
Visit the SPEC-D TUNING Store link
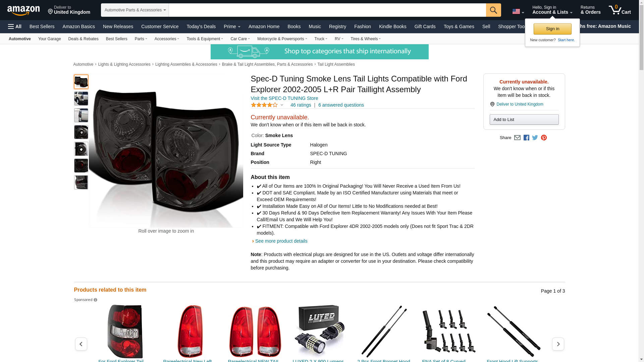point(284,98)
